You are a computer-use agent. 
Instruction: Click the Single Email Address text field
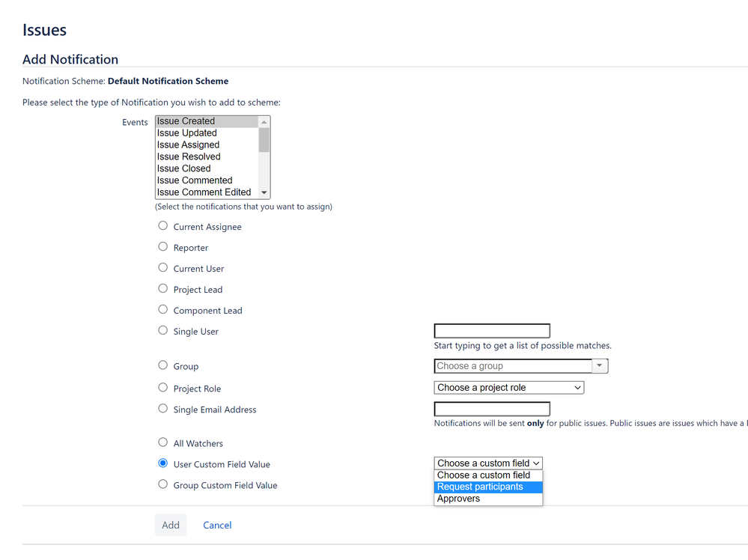492,410
